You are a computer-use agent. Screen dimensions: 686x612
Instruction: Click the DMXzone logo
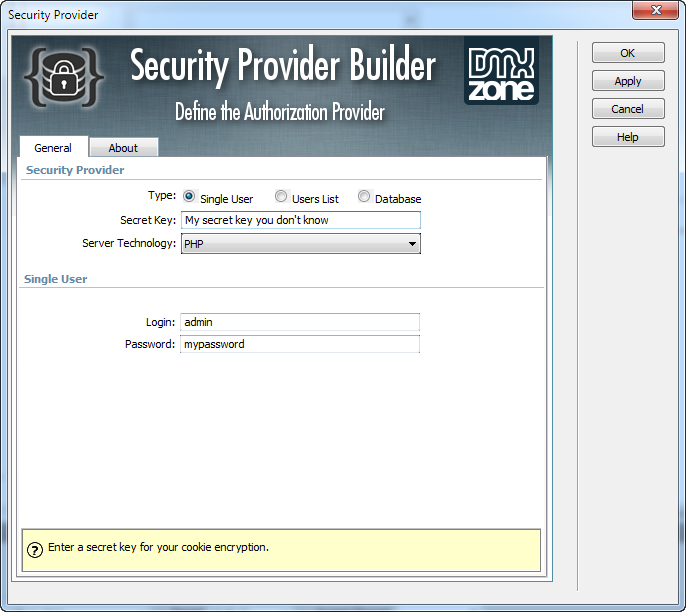tap(501, 71)
